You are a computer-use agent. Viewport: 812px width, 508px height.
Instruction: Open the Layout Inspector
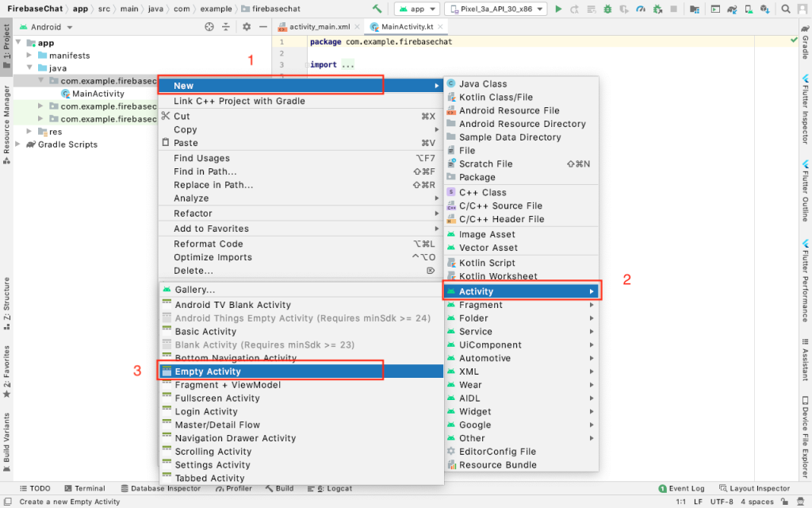pos(755,488)
